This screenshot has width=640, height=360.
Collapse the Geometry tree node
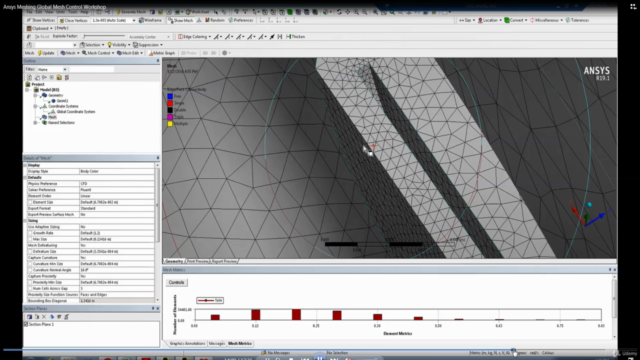pyautogui.click(x=36, y=95)
